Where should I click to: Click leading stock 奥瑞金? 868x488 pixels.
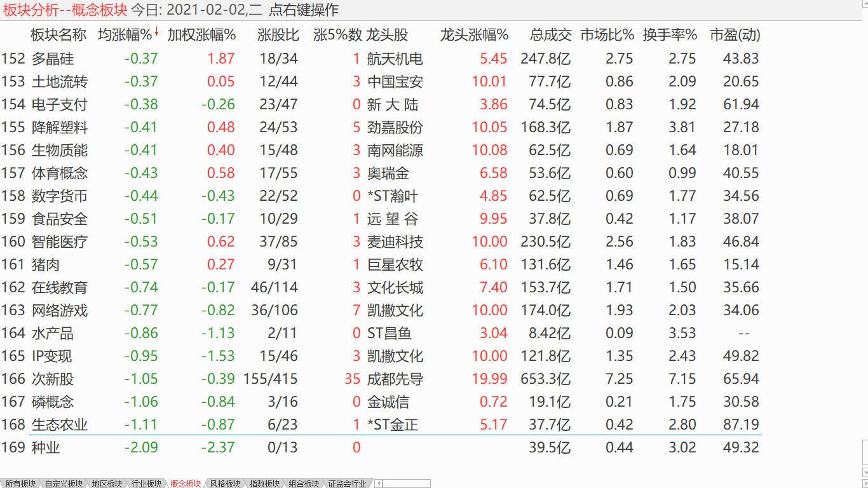(388, 173)
